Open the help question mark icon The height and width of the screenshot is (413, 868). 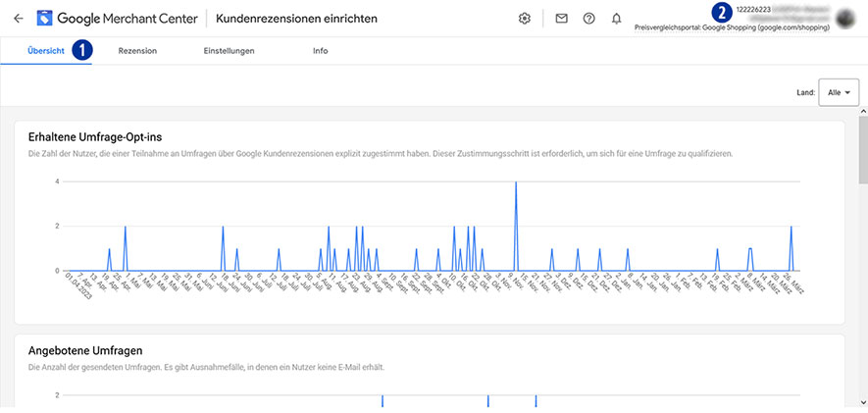[588, 19]
